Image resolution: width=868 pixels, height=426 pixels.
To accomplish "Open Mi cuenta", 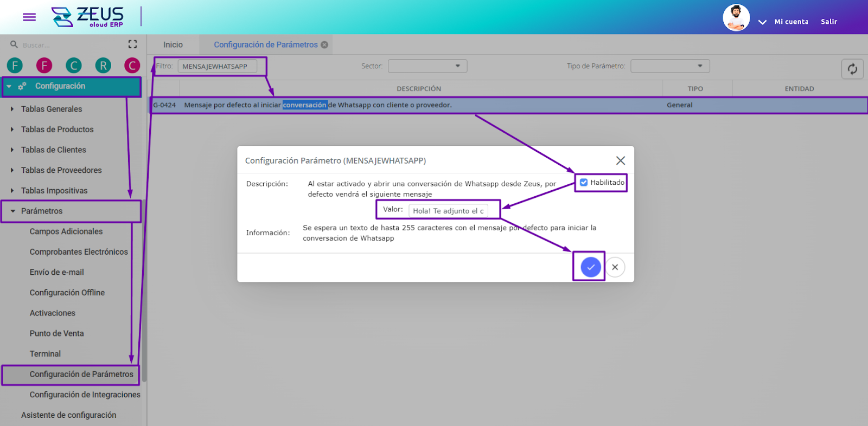I will (x=791, y=22).
